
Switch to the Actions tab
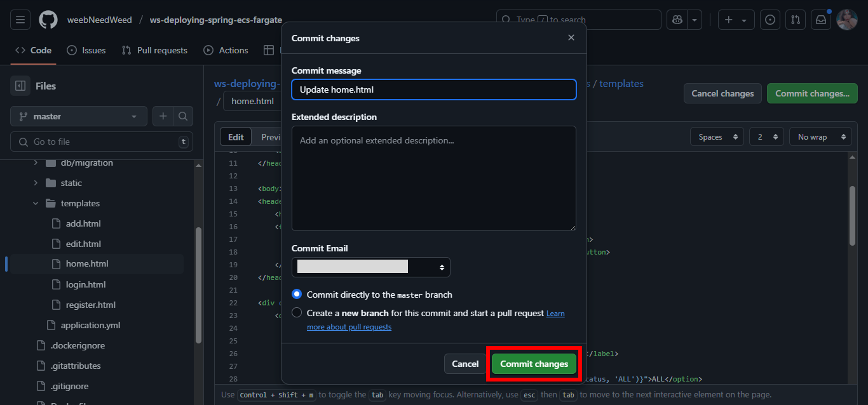[226, 50]
